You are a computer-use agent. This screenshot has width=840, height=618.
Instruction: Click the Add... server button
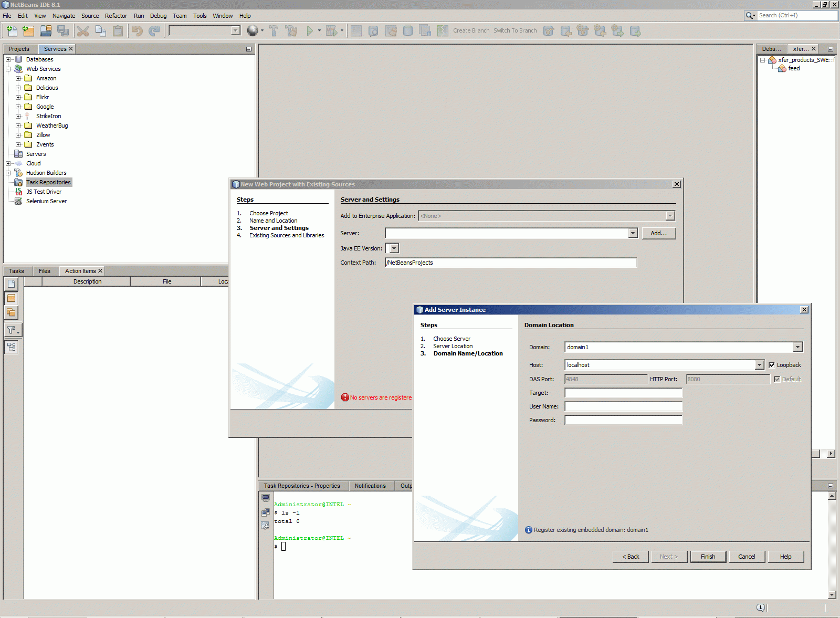click(658, 233)
